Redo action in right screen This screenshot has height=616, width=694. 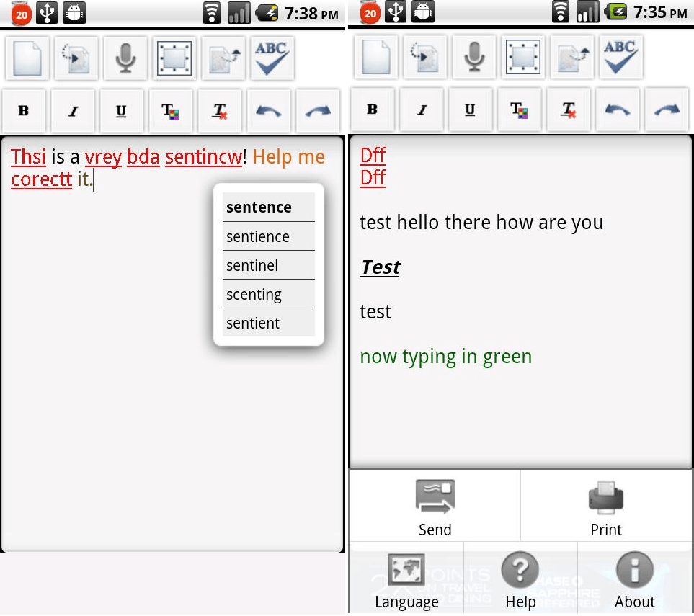click(x=667, y=110)
